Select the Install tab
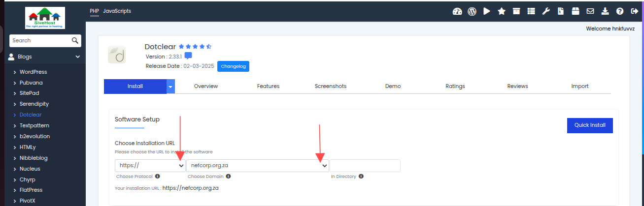Viewport: 644px width, 206px height. (135, 86)
